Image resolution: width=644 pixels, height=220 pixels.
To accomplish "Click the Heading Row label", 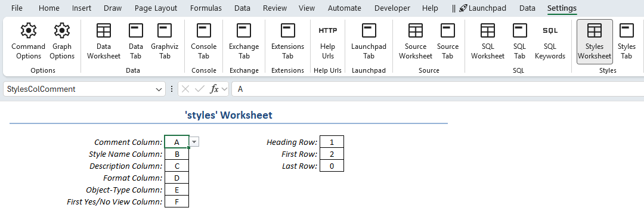I will click(292, 142).
